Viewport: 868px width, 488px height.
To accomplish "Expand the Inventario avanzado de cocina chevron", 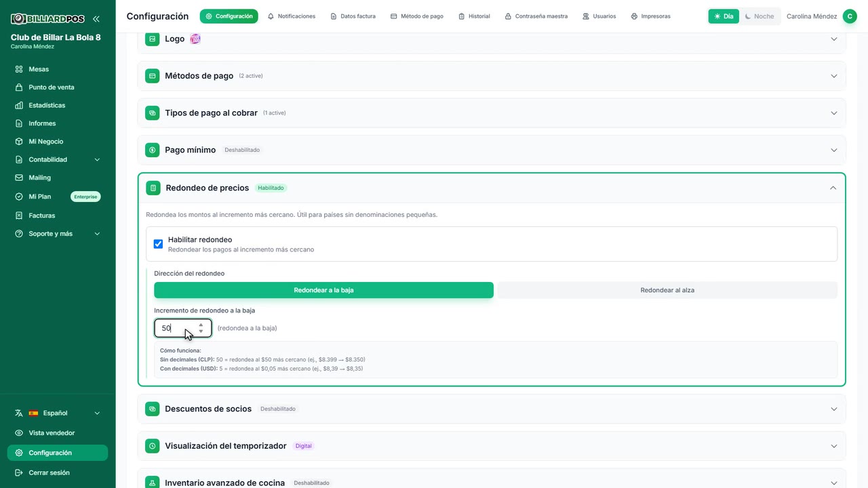I will (834, 483).
